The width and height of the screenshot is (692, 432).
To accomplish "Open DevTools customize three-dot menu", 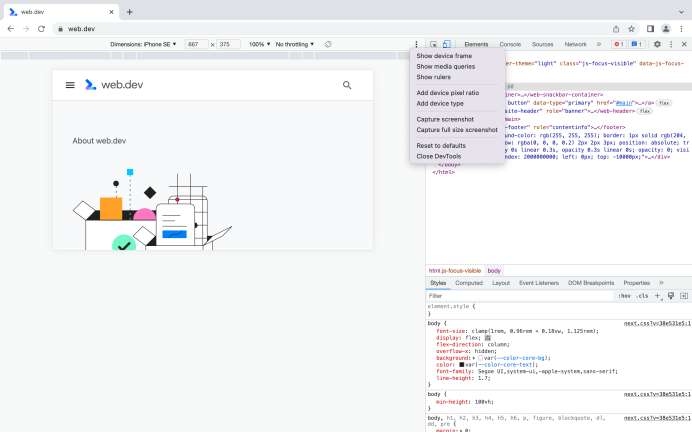I will (x=671, y=44).
